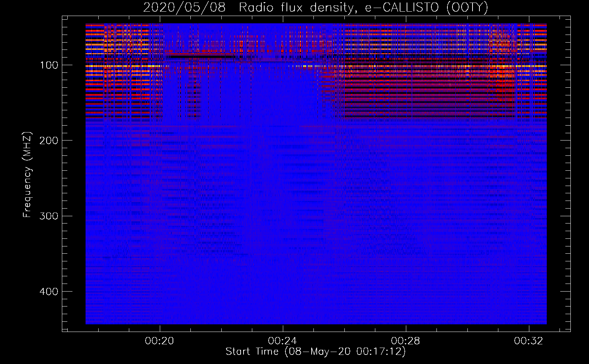Click the 00:32 time tick label
This screenshot has width=589, height=364.
coord(529,341)
